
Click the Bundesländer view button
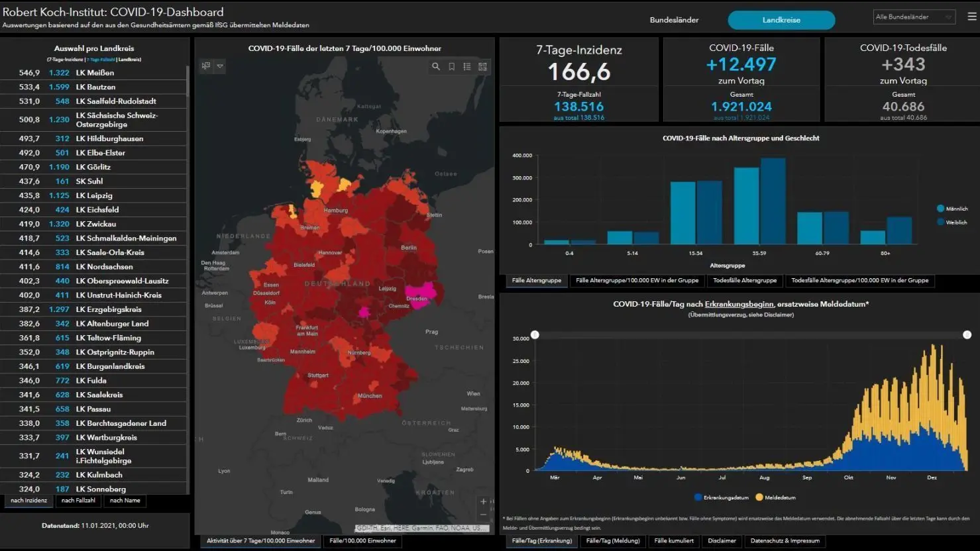pyautogui.click(x=674, y=21)
